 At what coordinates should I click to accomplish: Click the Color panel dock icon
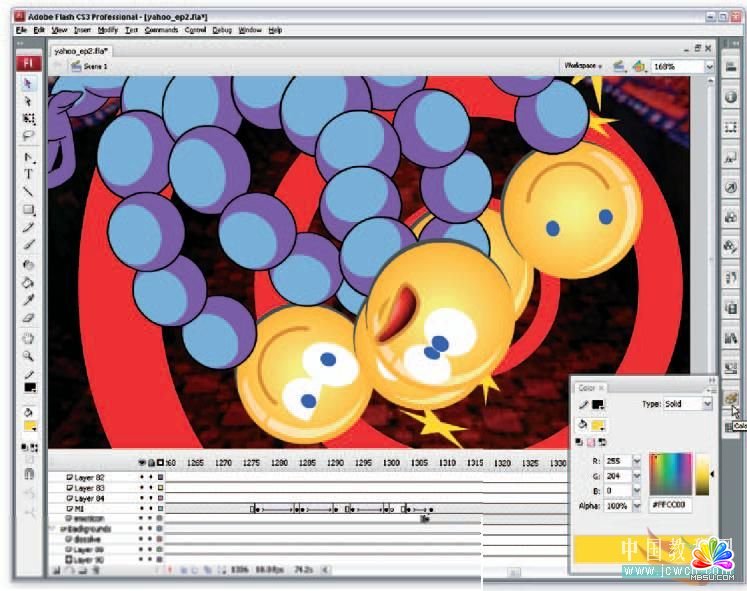732,399
